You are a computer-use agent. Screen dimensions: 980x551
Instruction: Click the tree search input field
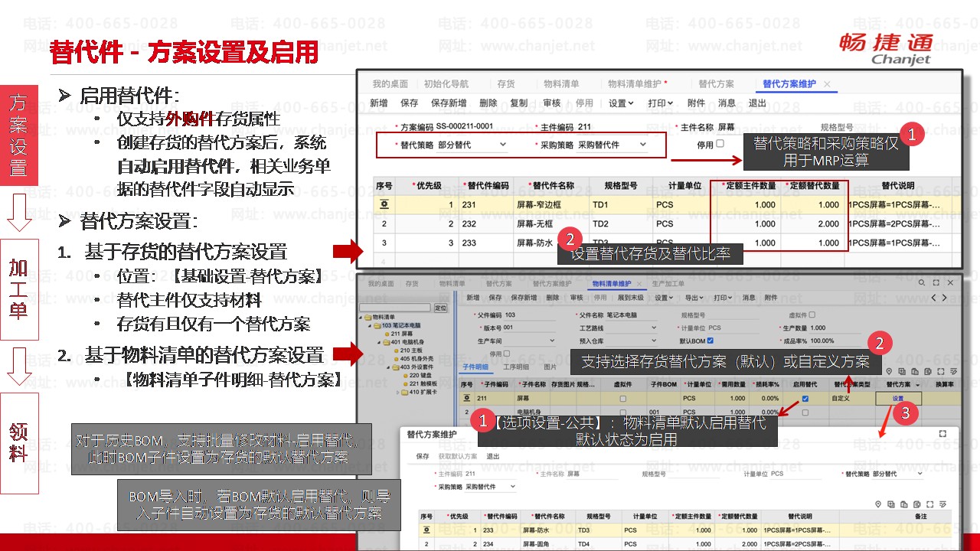(397, 308)
